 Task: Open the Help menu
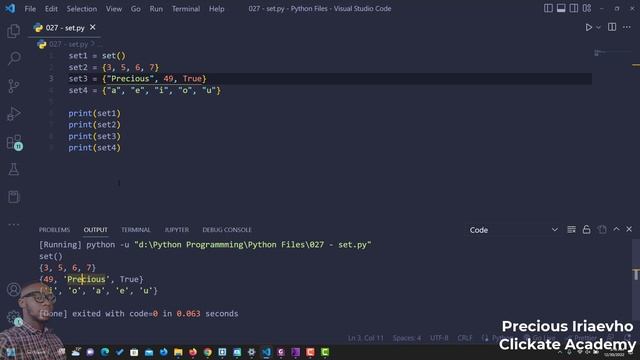point(216,9)
